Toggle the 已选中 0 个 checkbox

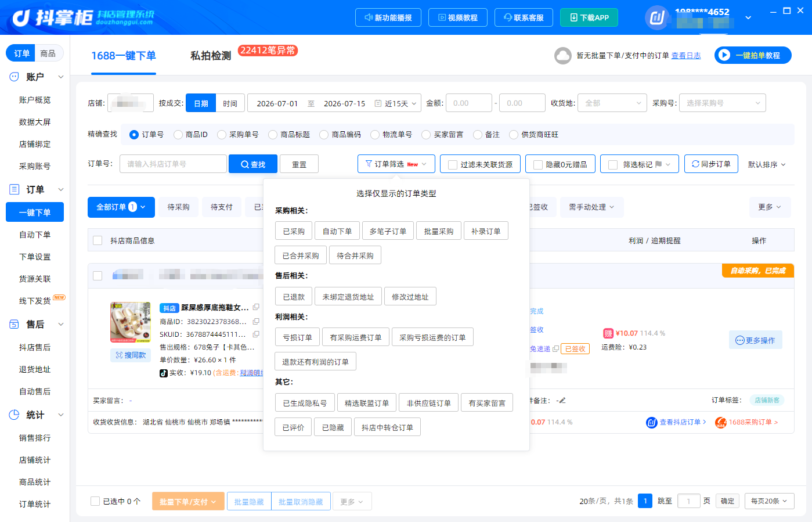(x=95, y=501)
